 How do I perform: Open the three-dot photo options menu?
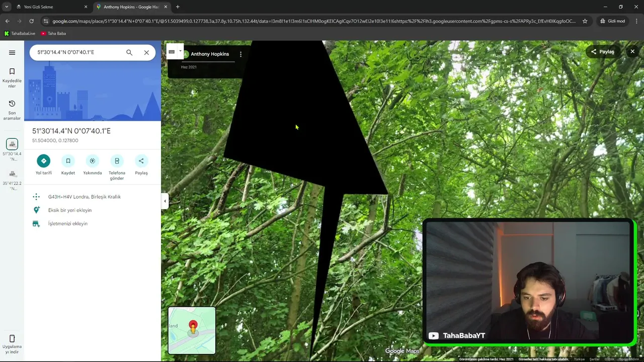click(x=240, y=54)
